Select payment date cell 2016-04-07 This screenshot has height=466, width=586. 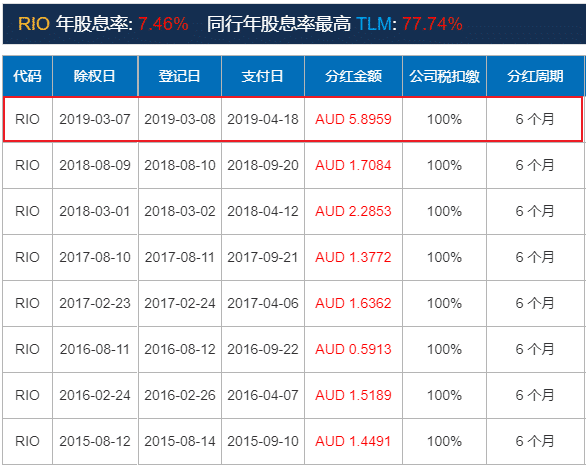[x=263, y=395]
